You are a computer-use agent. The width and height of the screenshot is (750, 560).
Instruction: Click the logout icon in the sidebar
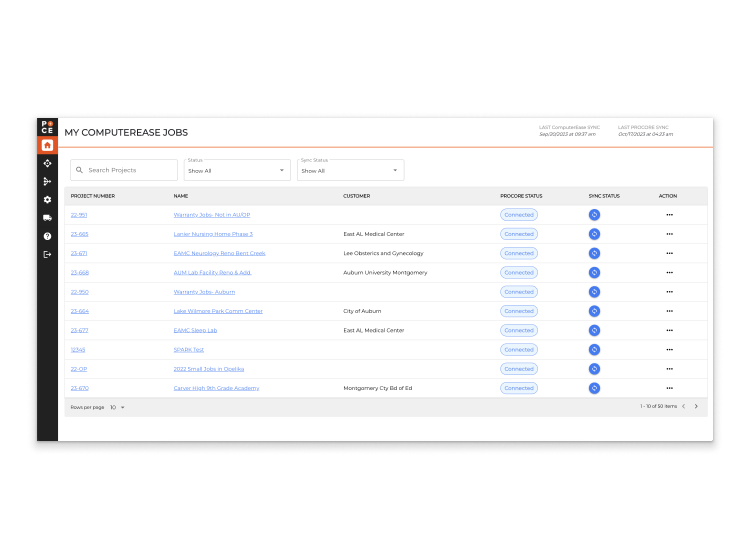(47, 254)
